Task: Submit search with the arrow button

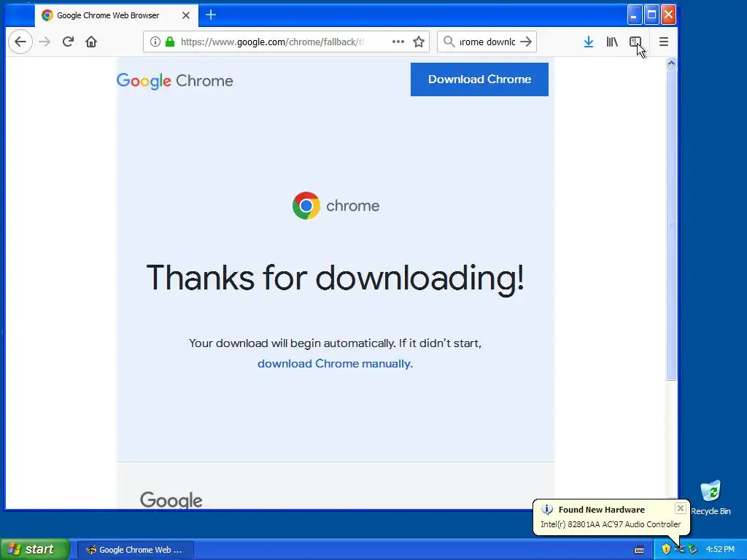Action: 526,42
